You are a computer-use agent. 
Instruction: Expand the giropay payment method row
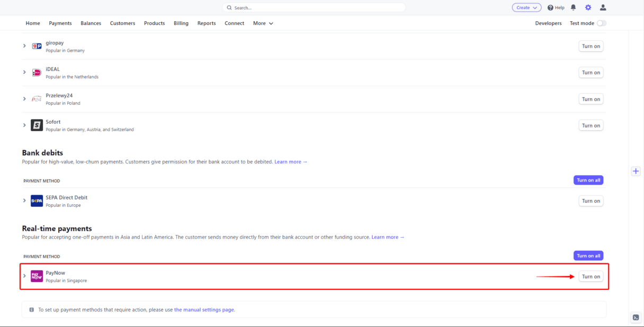coord(24,46)
